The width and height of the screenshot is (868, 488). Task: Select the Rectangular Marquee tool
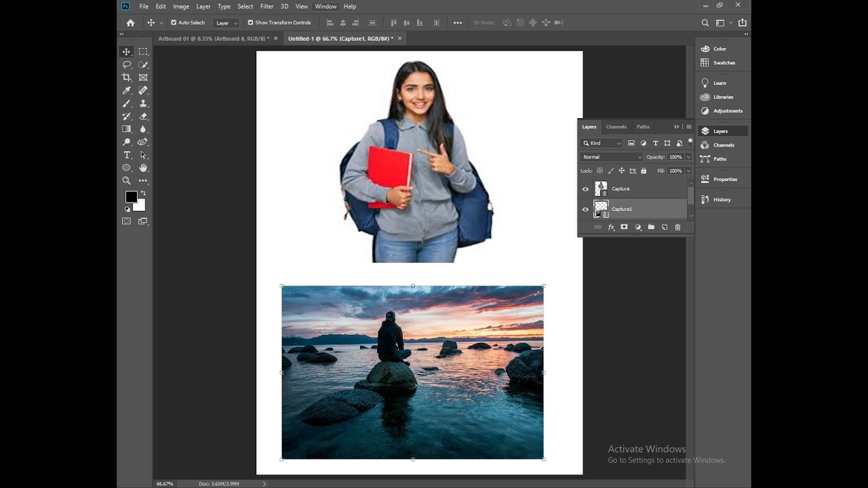(x=143, y=52)
